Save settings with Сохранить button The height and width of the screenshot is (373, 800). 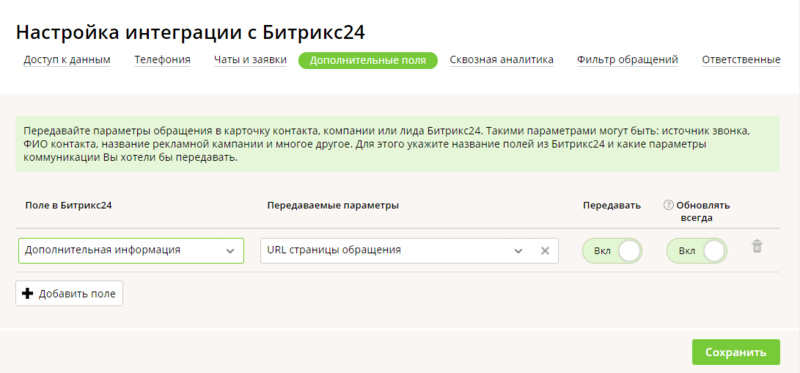tap(736, 352)
